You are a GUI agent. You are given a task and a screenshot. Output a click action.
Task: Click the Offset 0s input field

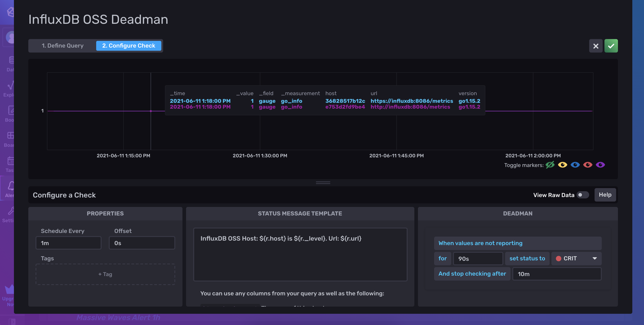tap(142, 243)
